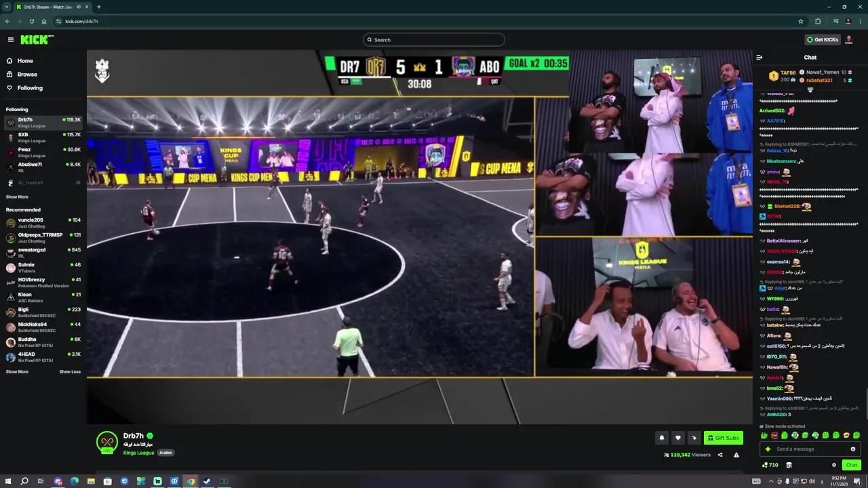Viewport: 868px width, 488px height.
Task: Open Drb7h channel in Following list
Action: 43,123
